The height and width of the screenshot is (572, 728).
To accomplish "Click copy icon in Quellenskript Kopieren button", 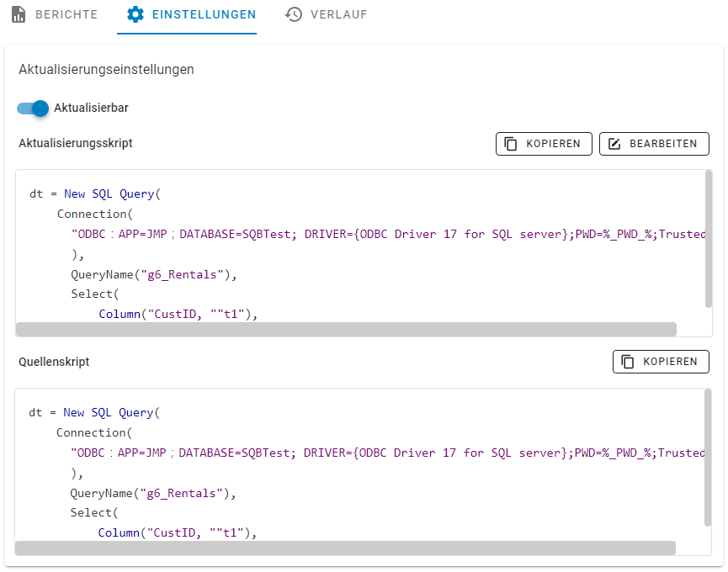I will (x=628, y=362).
